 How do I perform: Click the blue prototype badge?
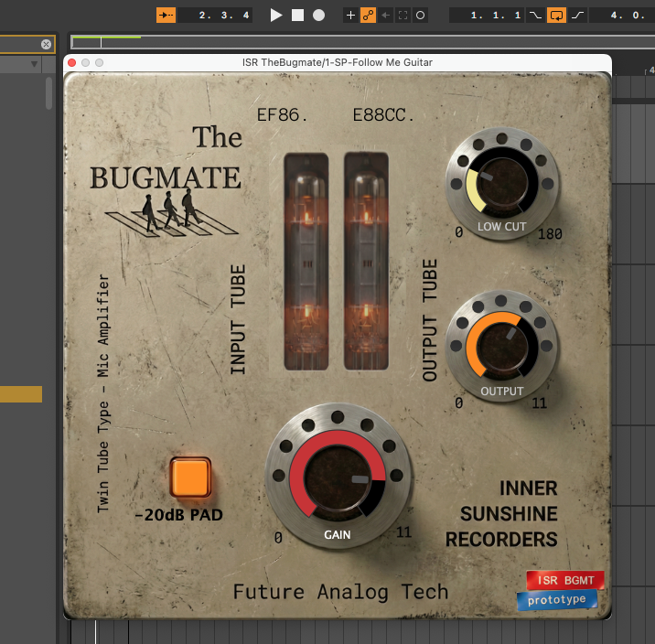[x=557, y=600]
